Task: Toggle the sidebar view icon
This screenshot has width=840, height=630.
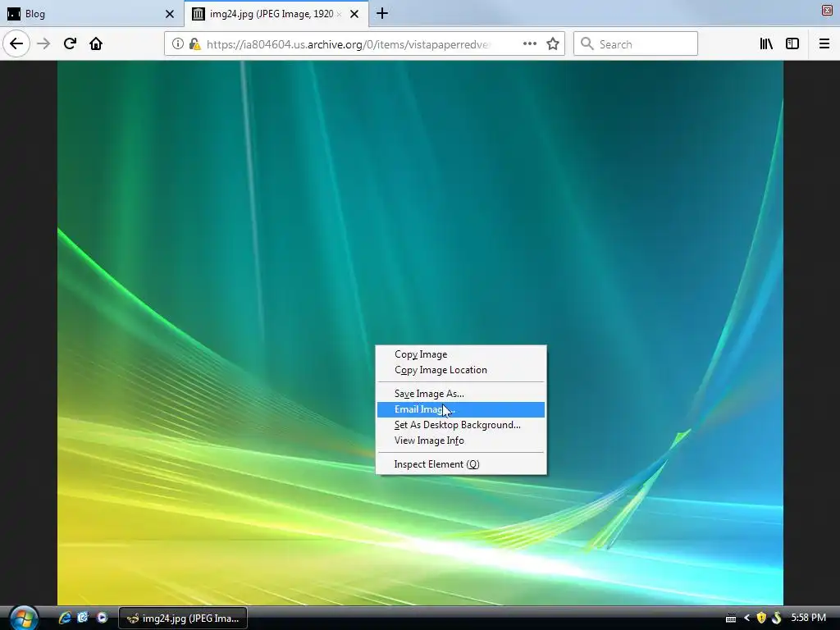Action: [x=792, y=43]
